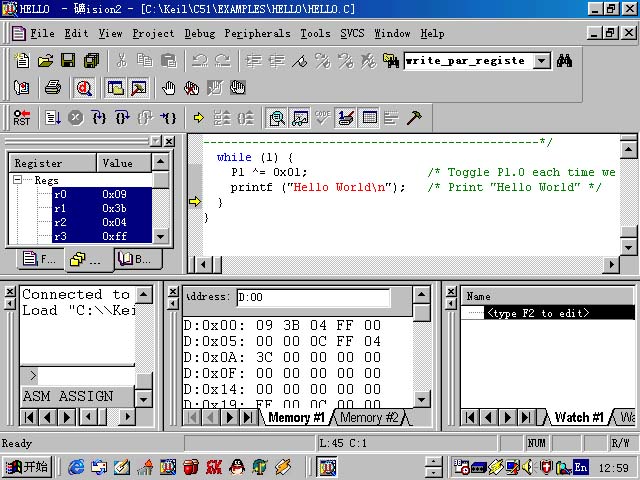Click the 开始 Start button
The image size is (640, 480).
pos(27,467)
